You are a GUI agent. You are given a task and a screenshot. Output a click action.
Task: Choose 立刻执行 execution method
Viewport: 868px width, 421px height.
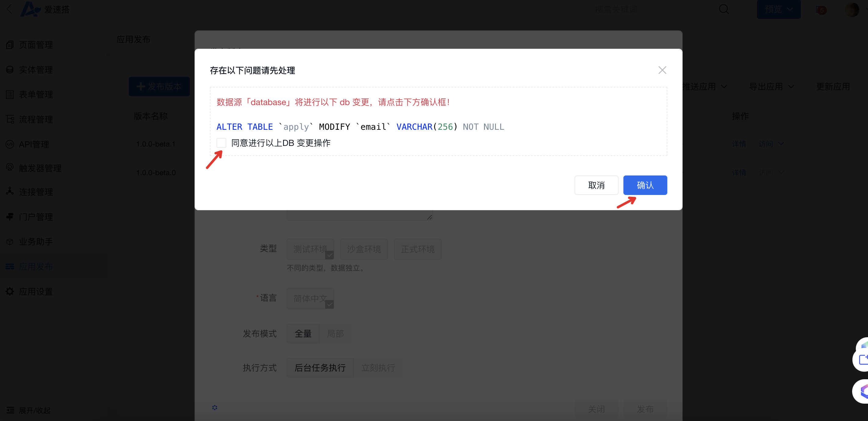point(378,368)
